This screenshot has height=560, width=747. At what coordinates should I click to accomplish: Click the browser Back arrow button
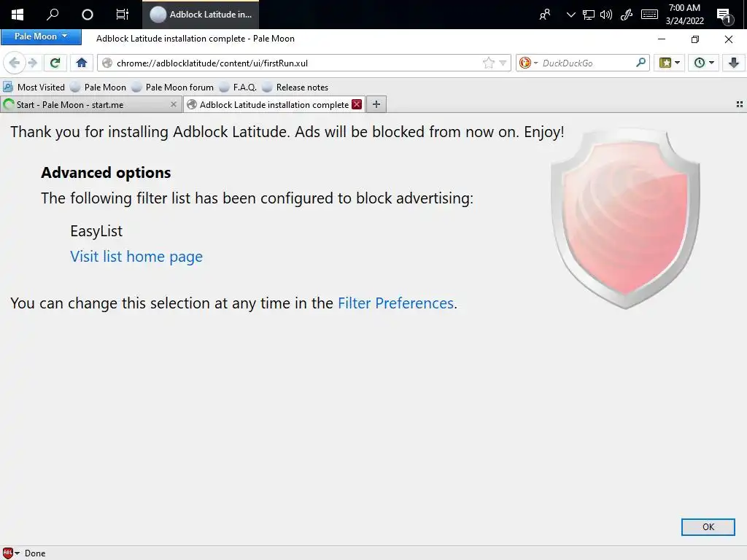[x=15, y=63]
